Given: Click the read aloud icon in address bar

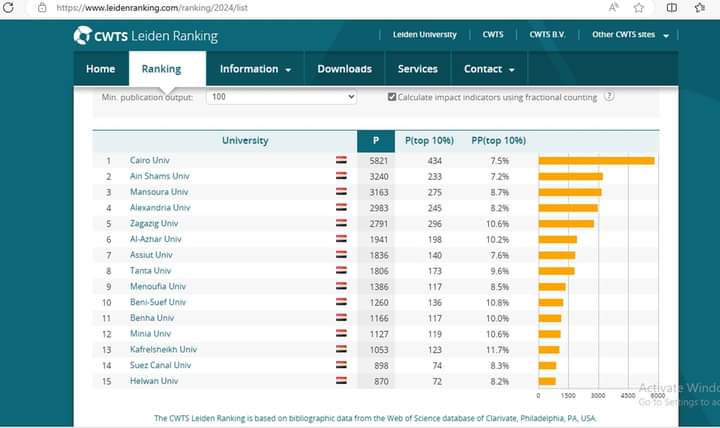Looking at the screenshot, I should coord(614,7).
